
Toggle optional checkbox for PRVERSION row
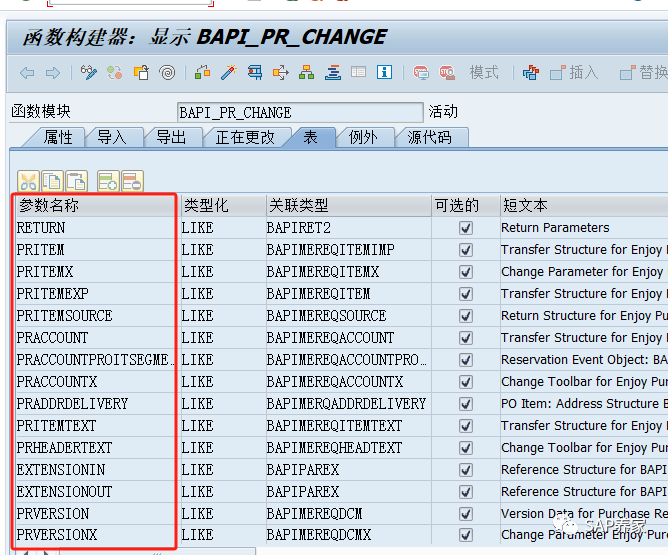click(x=466, y=514)
